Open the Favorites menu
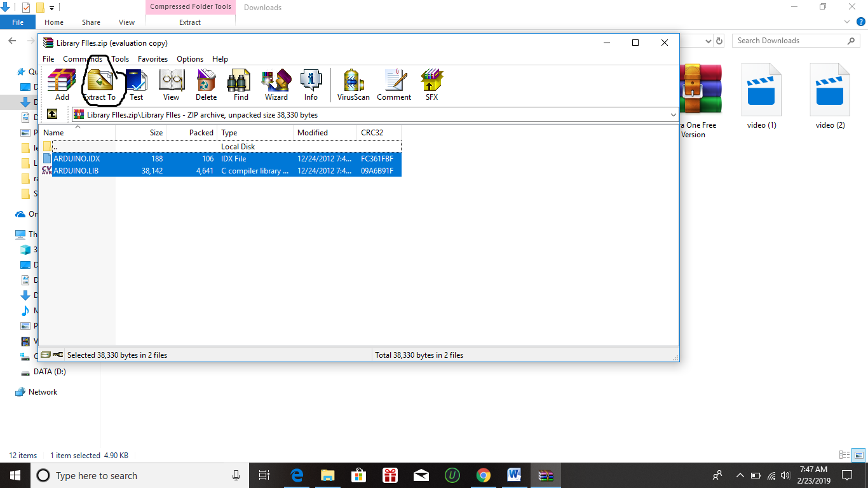 click(153, 59)
